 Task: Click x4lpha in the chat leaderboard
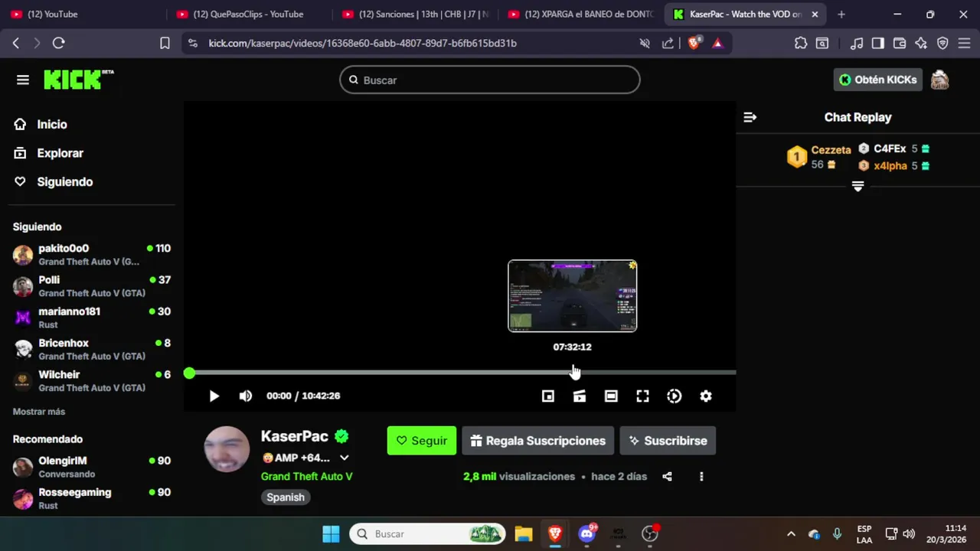pos(890,165)
